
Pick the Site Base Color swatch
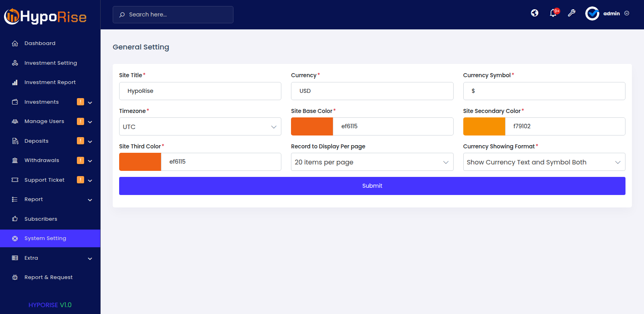click(312, 126)
